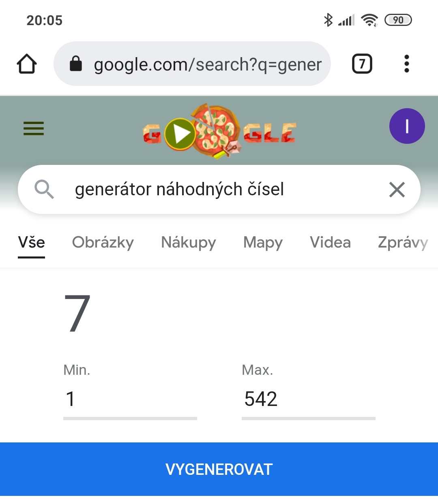Screen dimensions: 438x504
Task: Play the pizza Google Doodle
Action: point(180,134)
